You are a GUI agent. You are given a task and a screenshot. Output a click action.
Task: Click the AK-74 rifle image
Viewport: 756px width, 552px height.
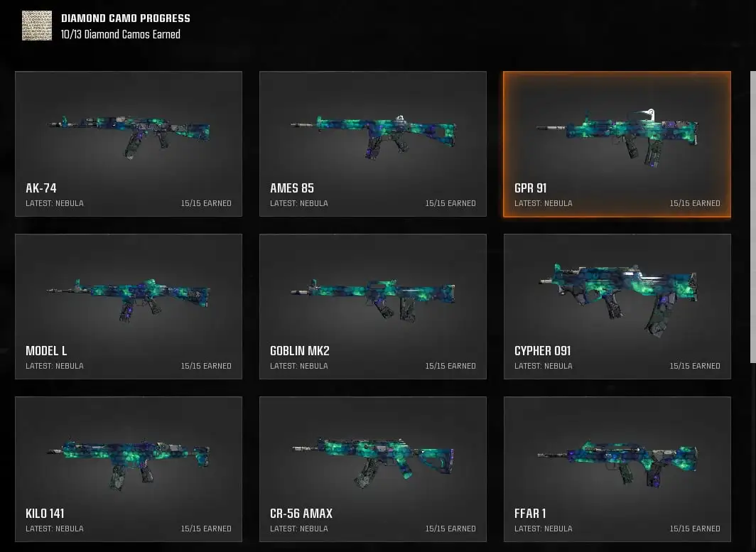(129, 137)
